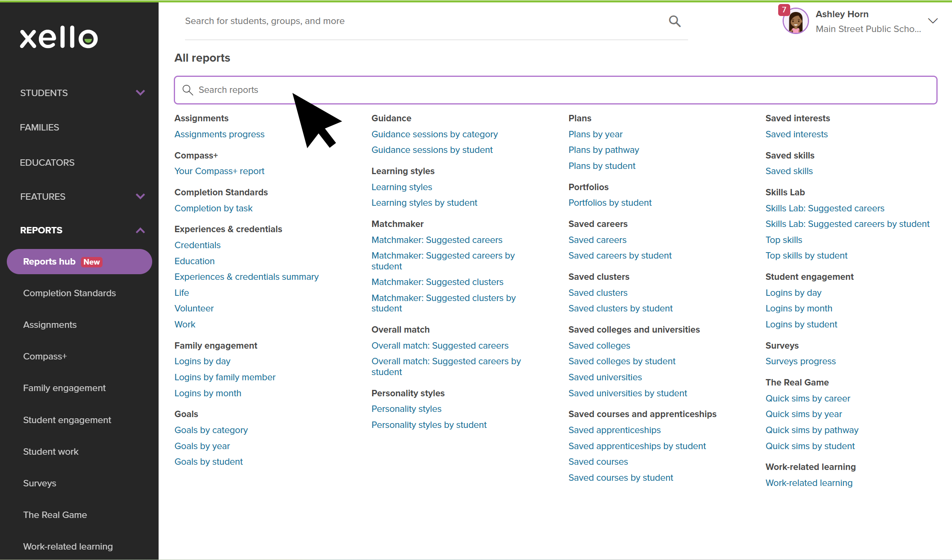Image resolution: width=952 pixels, height=560 pixels.
Task: Open Student work sidebar item
Action: pos(50,452)
